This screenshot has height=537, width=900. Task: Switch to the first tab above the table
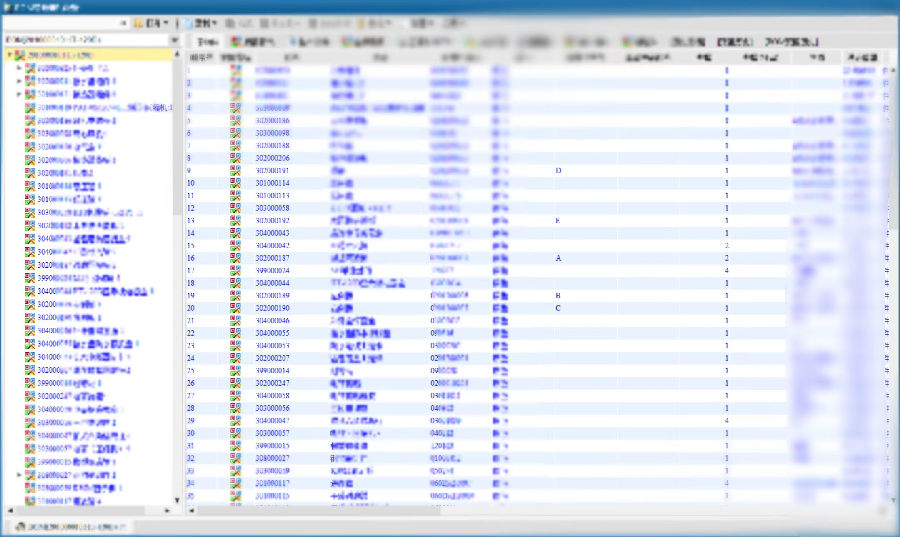tap(206, 42)
